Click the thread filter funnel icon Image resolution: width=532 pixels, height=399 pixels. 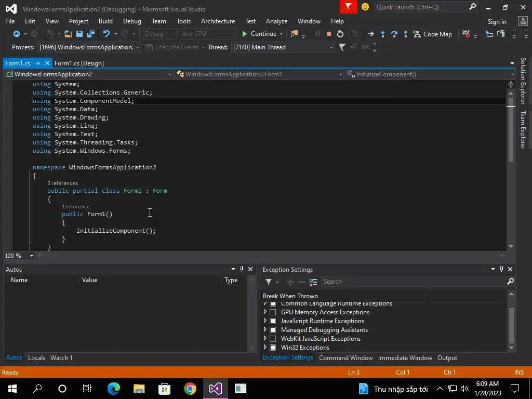[x=342, y=47]
